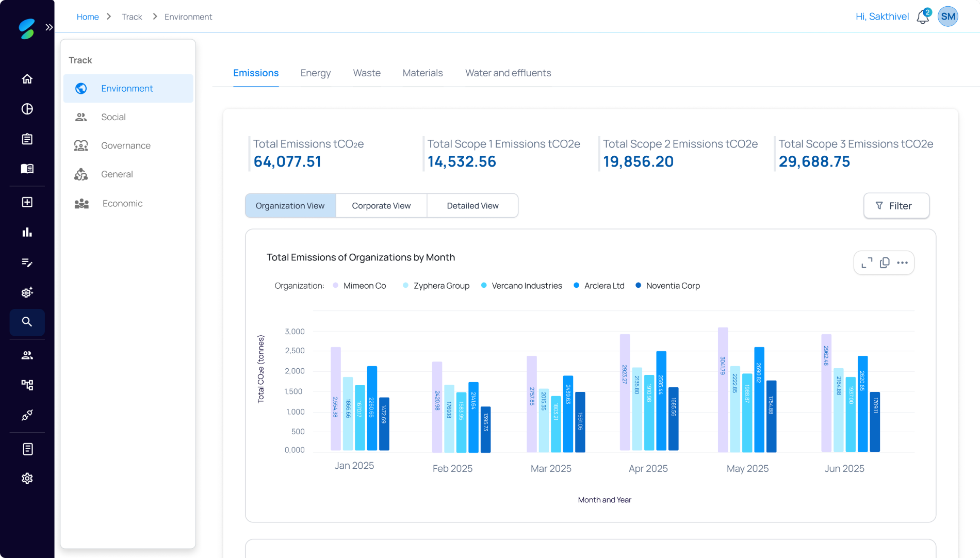980x558 pixels.
Task: Click the home icon in the left sidebar
Action: [x=27, y=79]
